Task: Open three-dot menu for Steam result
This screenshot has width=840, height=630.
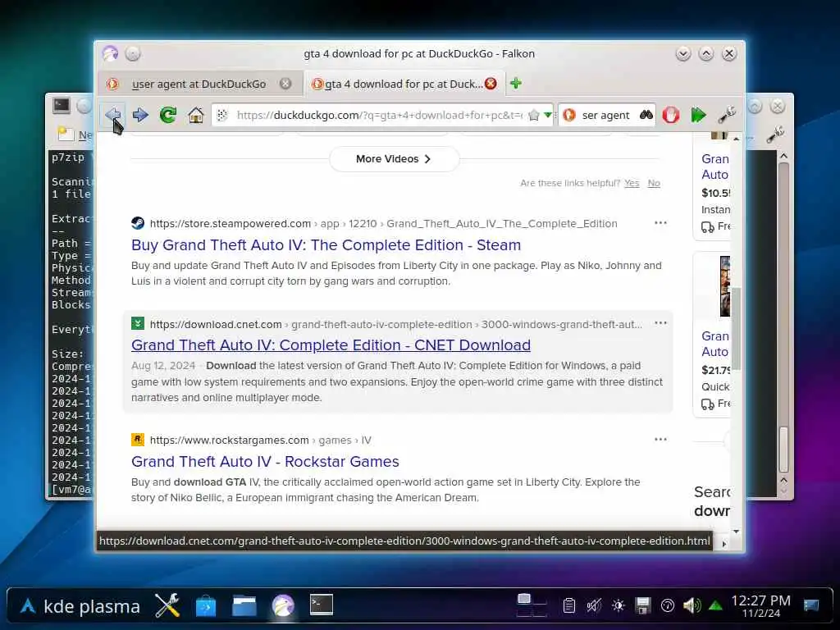Action: point(660,223)
